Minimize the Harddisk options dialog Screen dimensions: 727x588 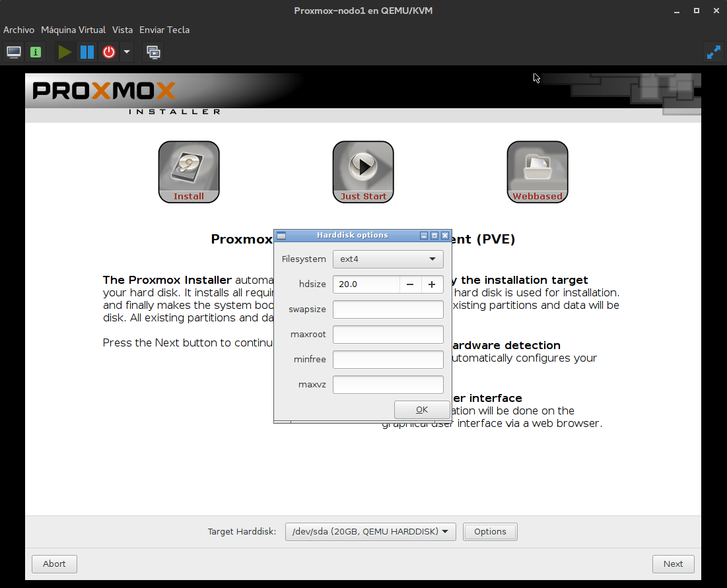424,236
